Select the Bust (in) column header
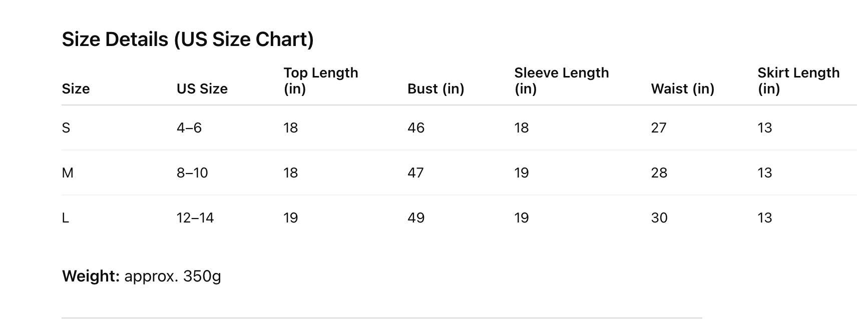Viewport: 868px width, 319px height. (436, 88)
